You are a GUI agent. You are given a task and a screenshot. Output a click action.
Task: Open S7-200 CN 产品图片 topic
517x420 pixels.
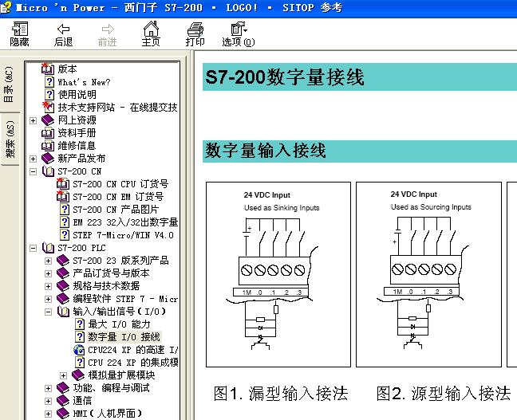[x=116, y=210]
